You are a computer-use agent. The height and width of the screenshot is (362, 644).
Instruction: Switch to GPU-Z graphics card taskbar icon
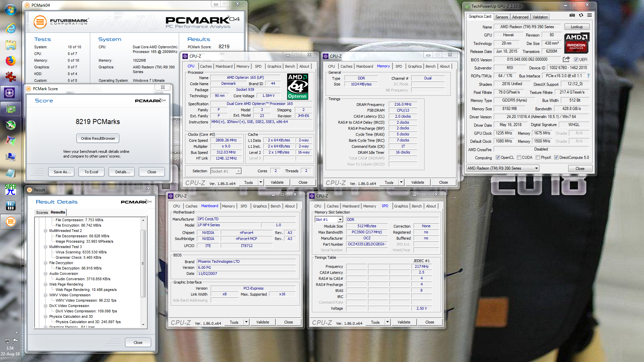click(x=10, y=109)
